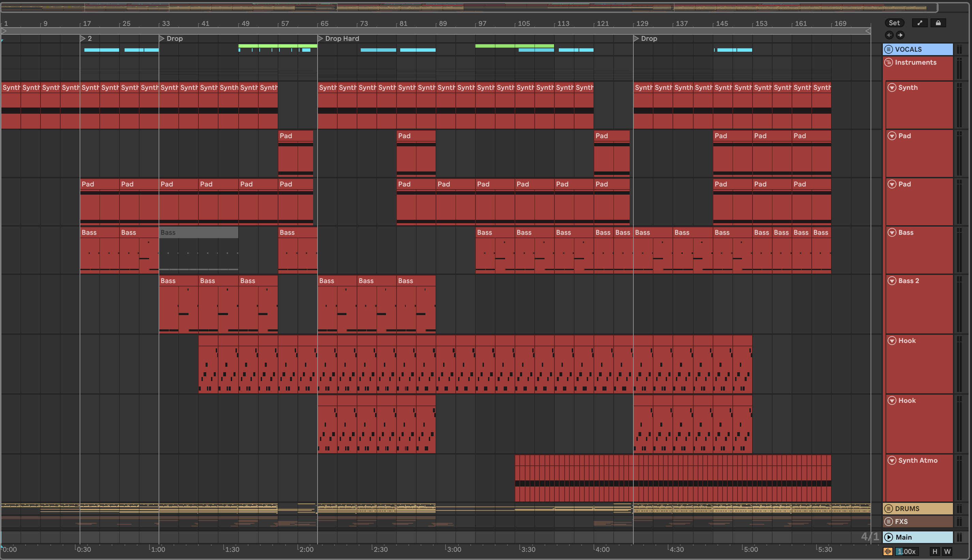The width and height of the screenshot is (972, 560).
Task: Toggle the lock envelopes icon
Action: (938, 23)
